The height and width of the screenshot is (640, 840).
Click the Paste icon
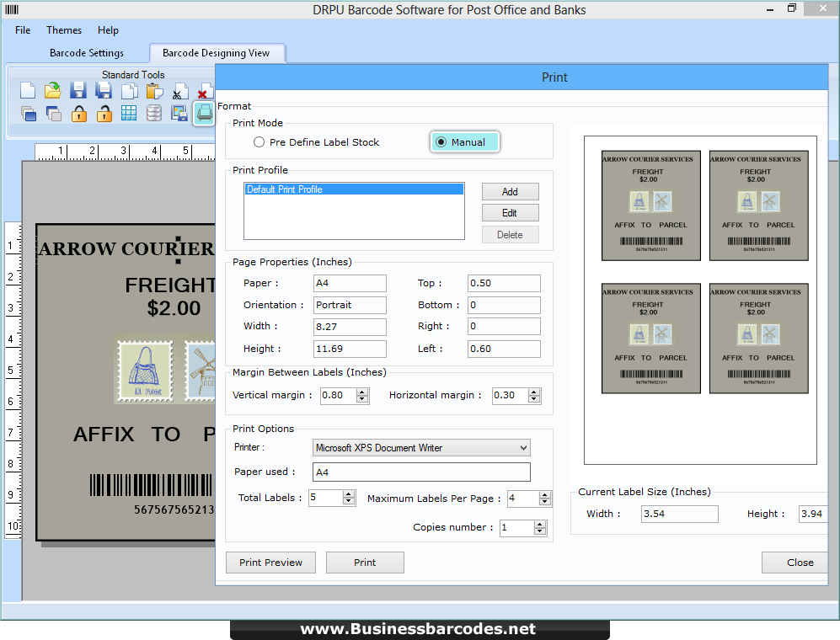(x=154, y=90)
